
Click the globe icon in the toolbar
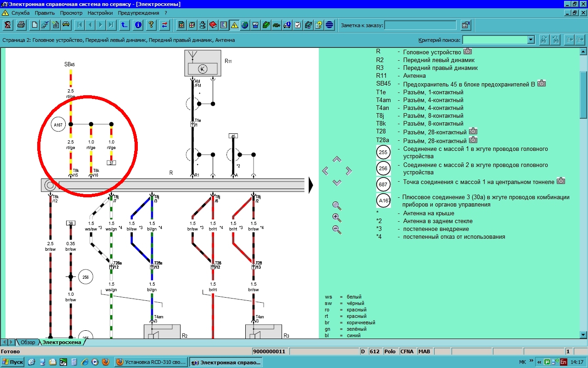pyautogui.click(x=245, y=25)
